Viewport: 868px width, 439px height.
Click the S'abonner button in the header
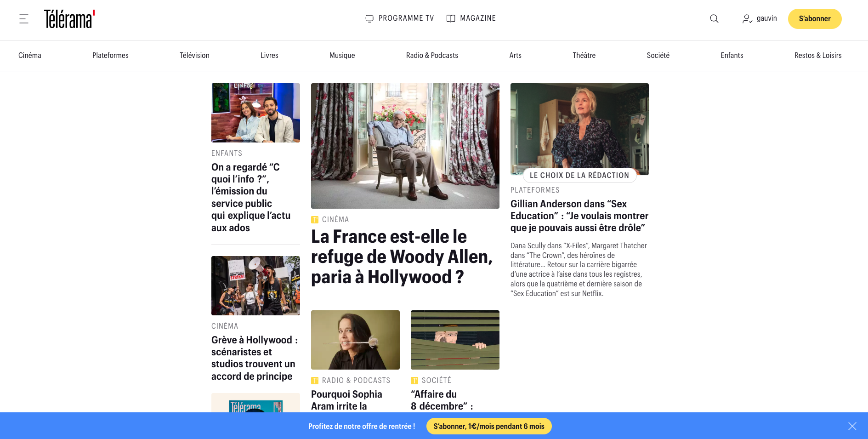click(815, 19)
